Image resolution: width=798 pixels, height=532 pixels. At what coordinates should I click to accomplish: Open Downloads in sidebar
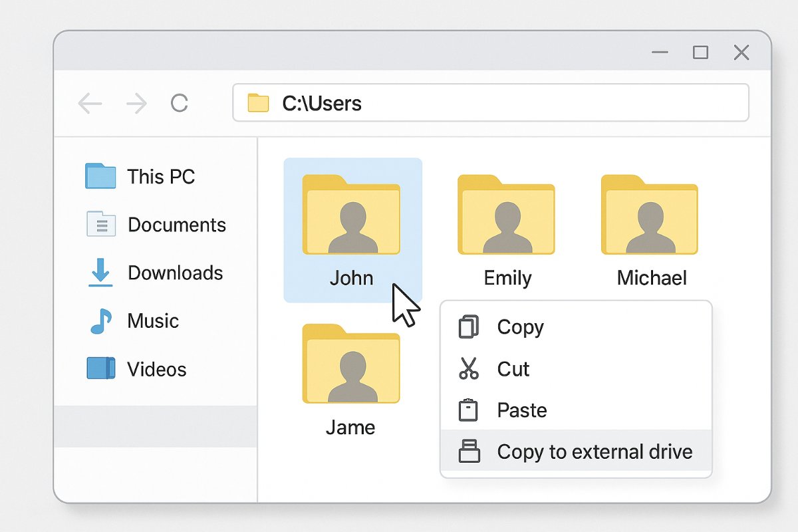coord(155,273)
